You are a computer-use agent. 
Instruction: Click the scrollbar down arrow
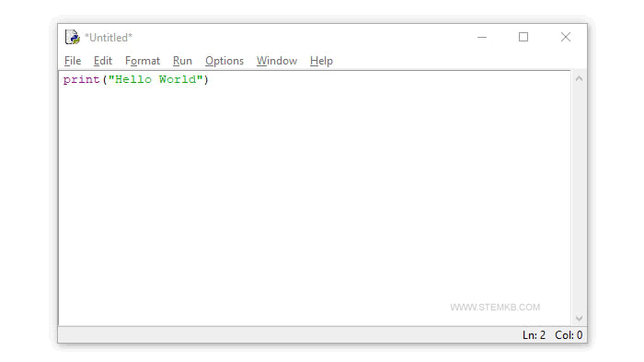(x=579, y=319)
